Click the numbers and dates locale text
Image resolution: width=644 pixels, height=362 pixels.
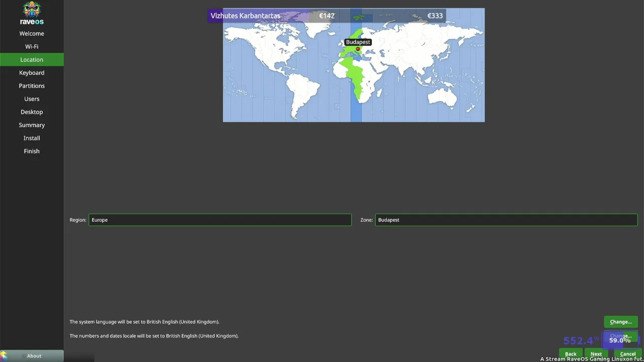154,336
